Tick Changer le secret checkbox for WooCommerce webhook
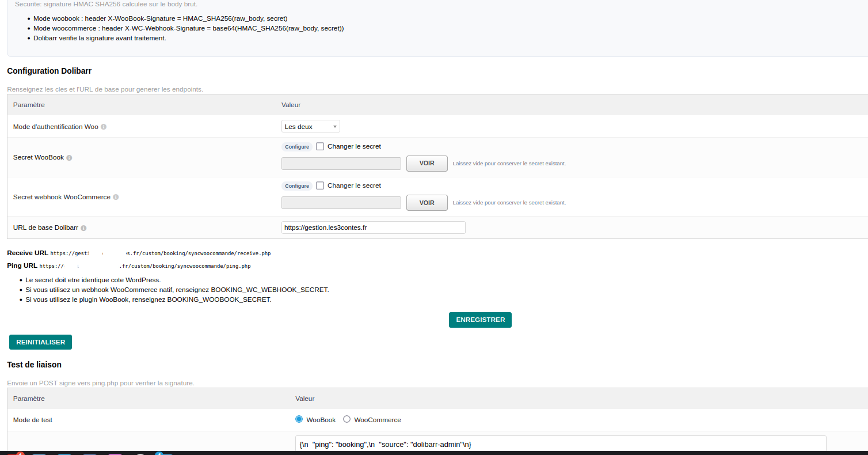Viewport: 868px width, 455px height. [x=320, y=185]
